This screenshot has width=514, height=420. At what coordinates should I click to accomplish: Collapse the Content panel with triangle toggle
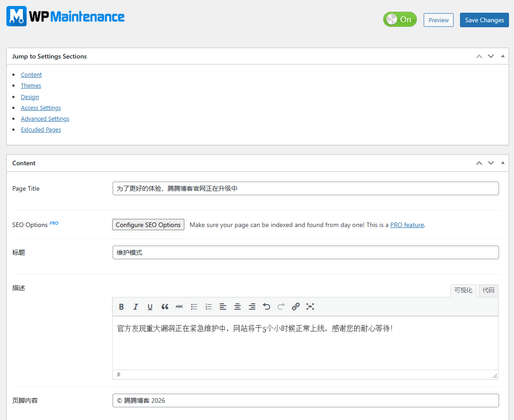[503, 163]
